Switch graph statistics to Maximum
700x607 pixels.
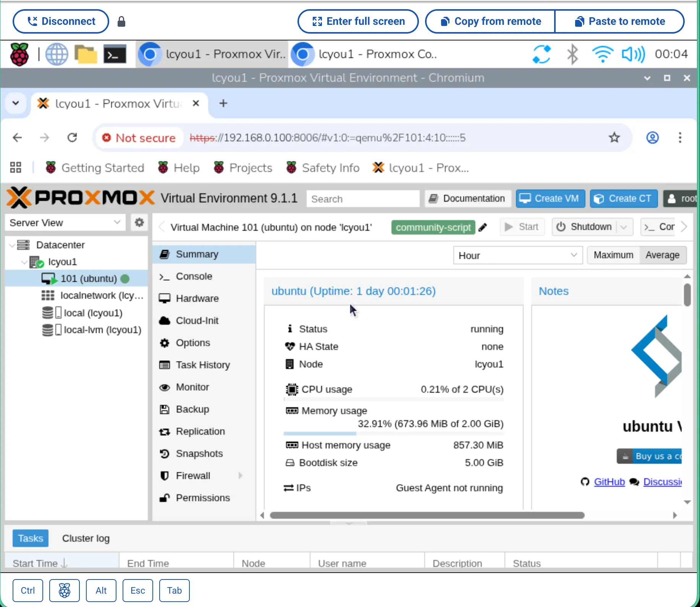coord(613,255)
